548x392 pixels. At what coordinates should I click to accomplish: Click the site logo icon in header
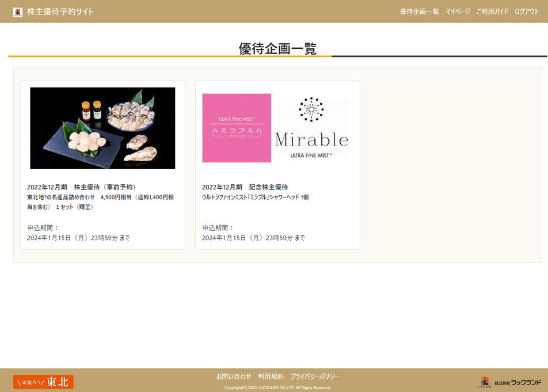click(x=17, y=12)
